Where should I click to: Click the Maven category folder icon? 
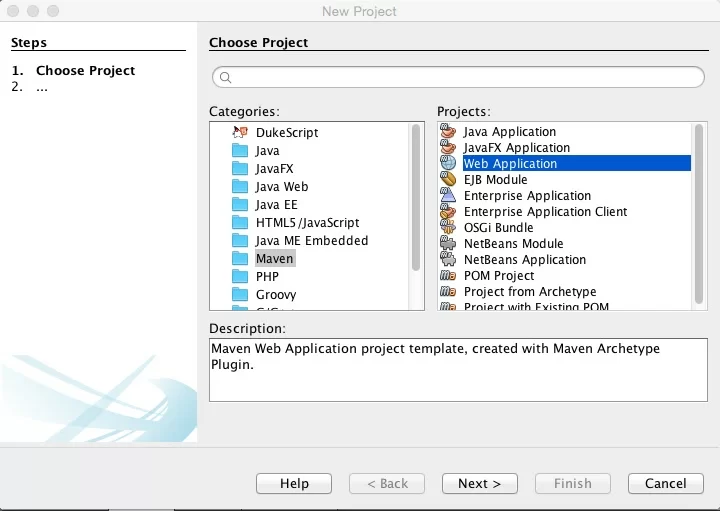tap(240, 258)
